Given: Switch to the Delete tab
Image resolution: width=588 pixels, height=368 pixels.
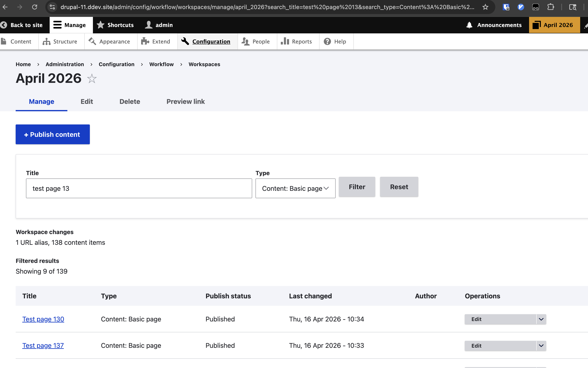Looking at the screenshot, I should coord(130,102).
